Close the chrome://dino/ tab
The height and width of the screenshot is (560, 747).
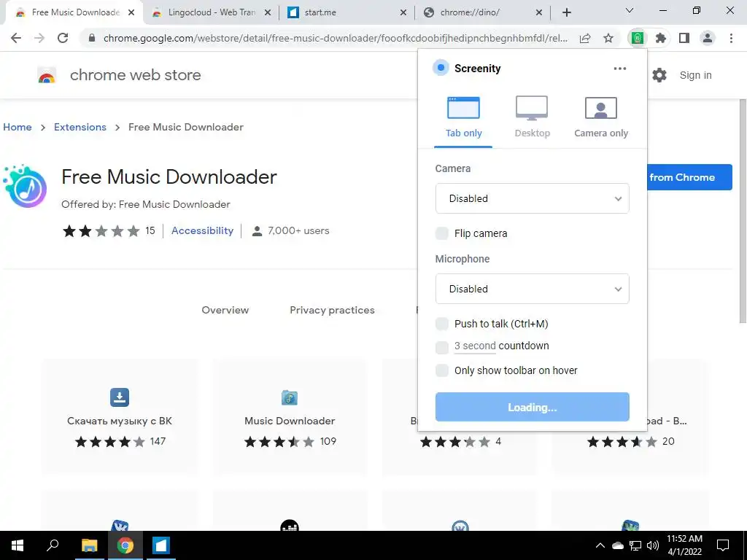point(539,12)
